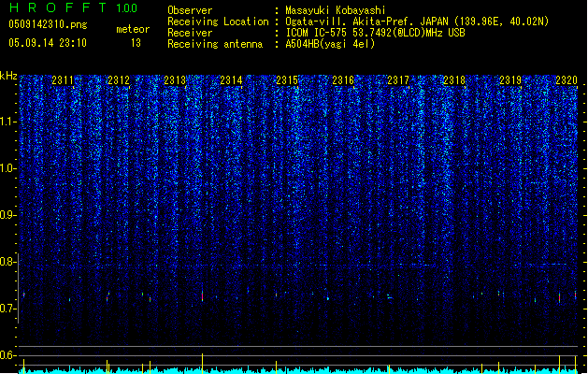
Task: Click the meteor count label
Action: click(x=133, y=29)
